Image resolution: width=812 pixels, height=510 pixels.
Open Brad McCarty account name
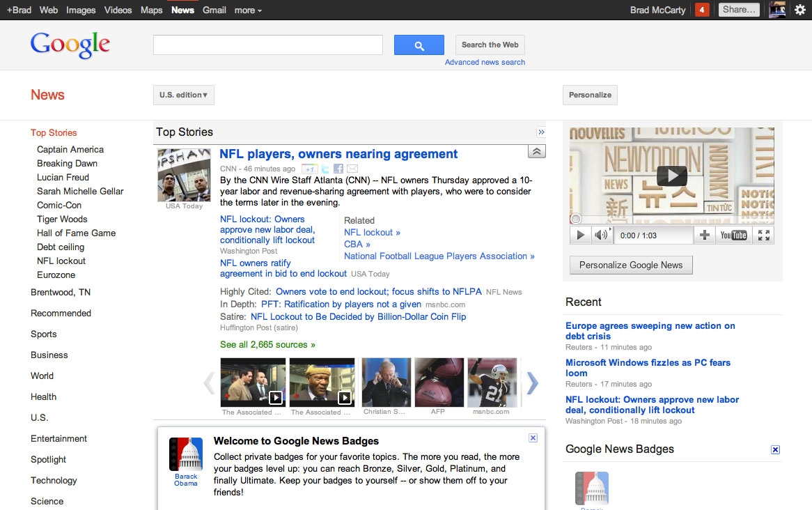(657, 10)
